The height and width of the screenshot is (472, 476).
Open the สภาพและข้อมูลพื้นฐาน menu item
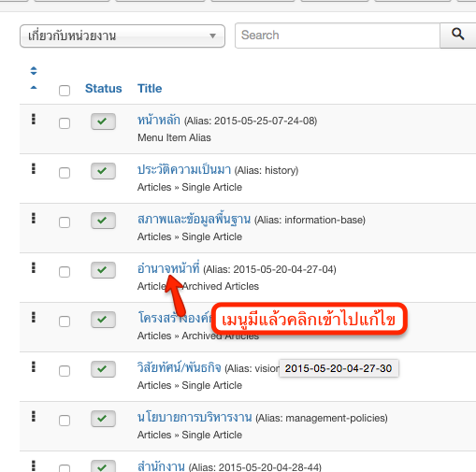click(x=194, y=220)
